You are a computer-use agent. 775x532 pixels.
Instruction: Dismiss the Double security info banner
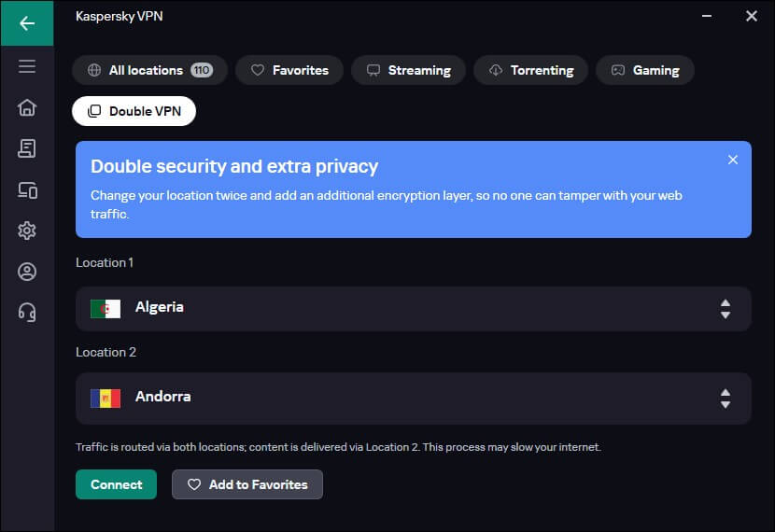[732, 160]
